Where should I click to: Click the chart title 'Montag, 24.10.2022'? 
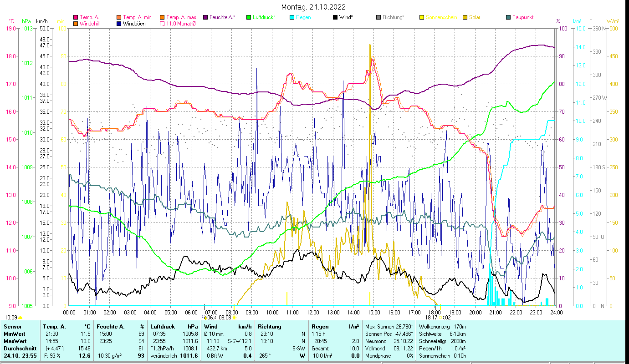pos(313,7)
